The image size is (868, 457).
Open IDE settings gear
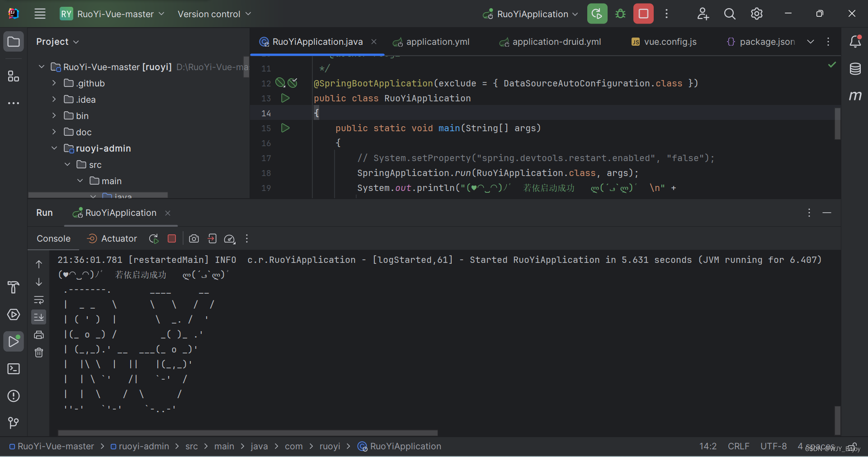pos(756,14)
